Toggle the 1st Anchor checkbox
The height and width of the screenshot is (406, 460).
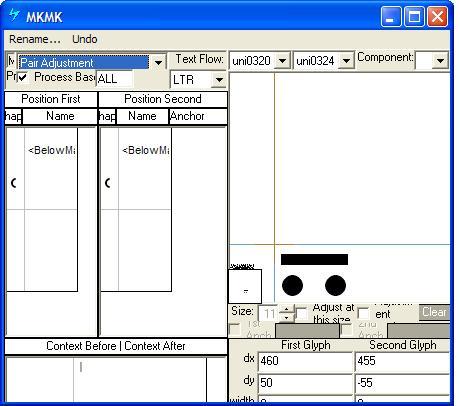(x=235, y=330)
